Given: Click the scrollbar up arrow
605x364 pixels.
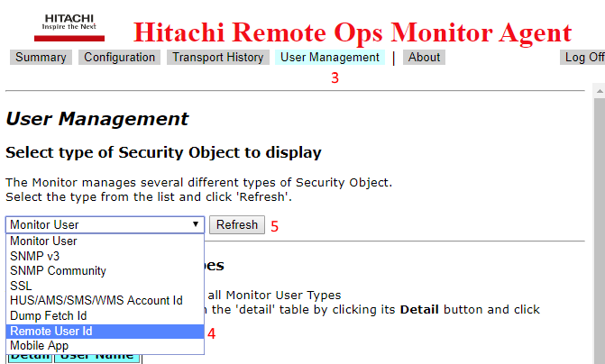Looking at the screenshot, I should (x=600, y=91).
